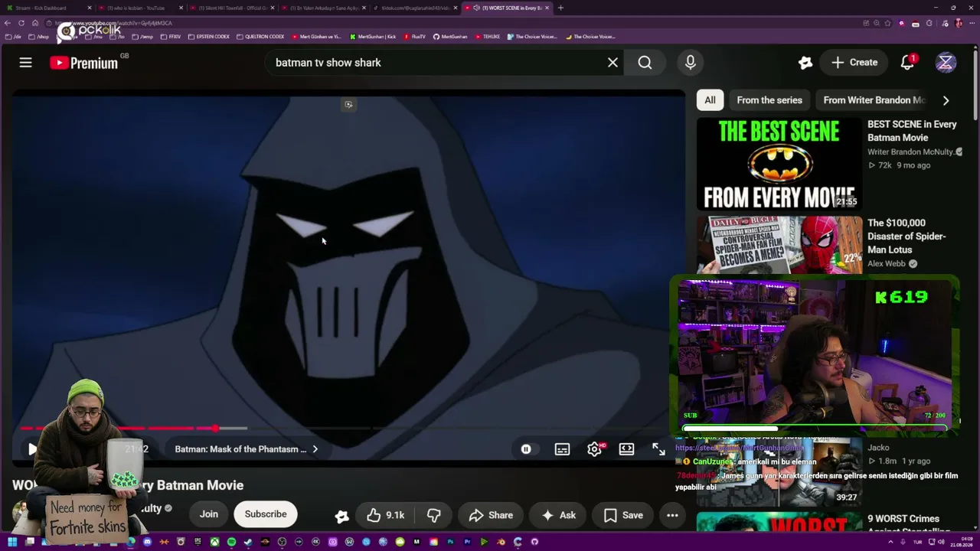The width and height of the screenshot is (980, 551).
Task: Run the search with the magnifier button
Action: 645,63
